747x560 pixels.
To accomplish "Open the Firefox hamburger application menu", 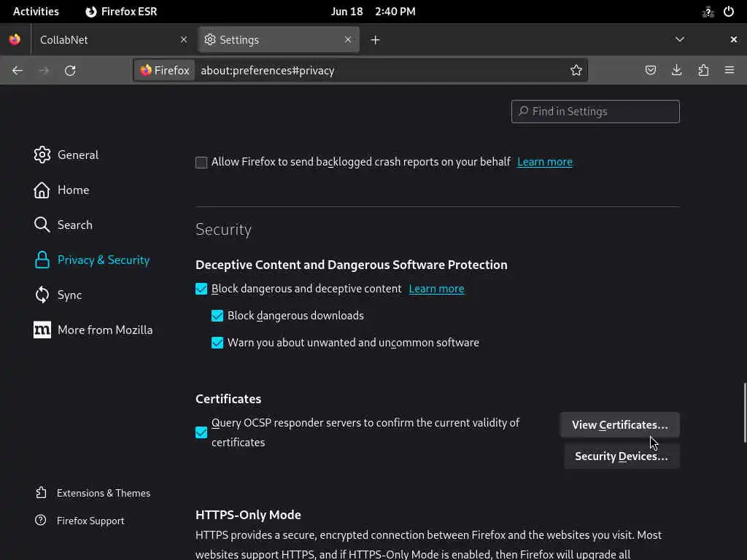I will pyautogui.click(x=729, y=71).
